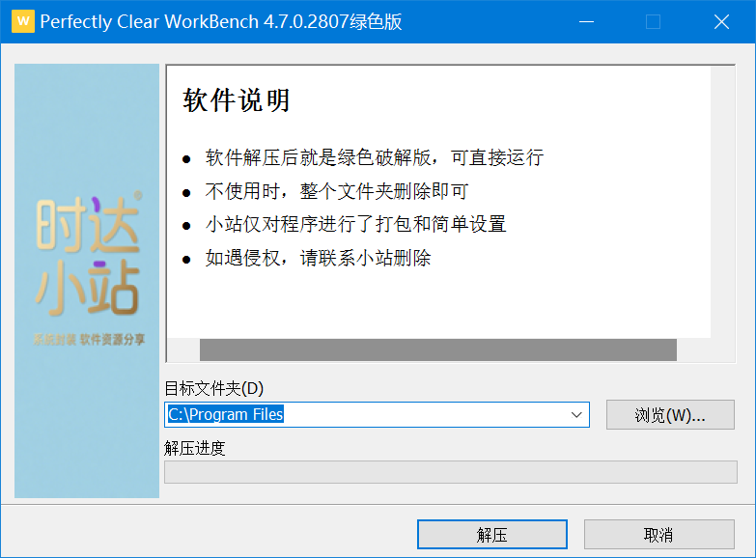Click the text 如遇侵权，请联系小站删除
This screenshot has height=558, width=756.
click(x=318, y=258)
